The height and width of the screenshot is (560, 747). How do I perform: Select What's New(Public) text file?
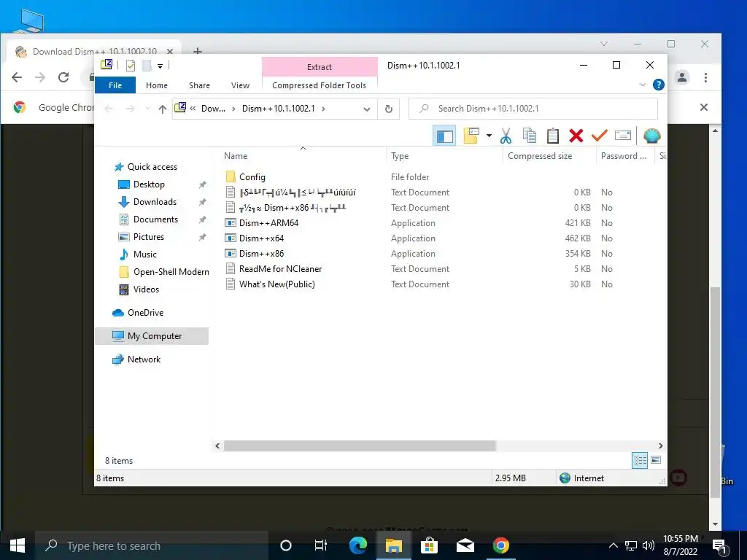tap(276, 284)
